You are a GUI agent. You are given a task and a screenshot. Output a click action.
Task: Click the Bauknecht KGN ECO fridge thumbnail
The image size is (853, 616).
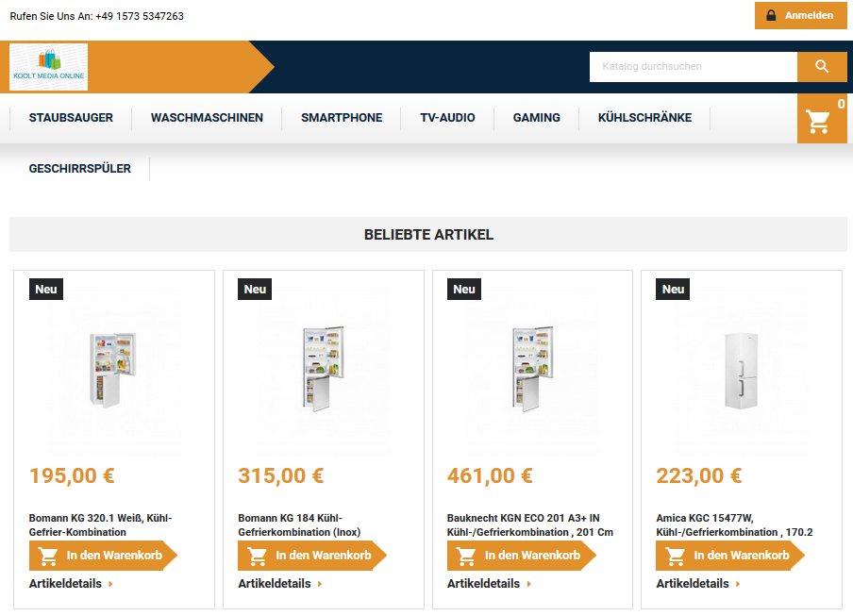(532, 369)
